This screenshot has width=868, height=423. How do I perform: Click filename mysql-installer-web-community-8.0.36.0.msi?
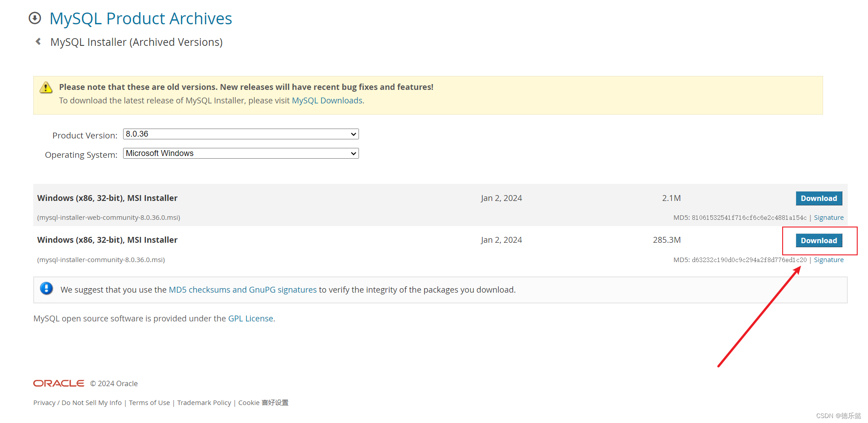coord(109,218)
